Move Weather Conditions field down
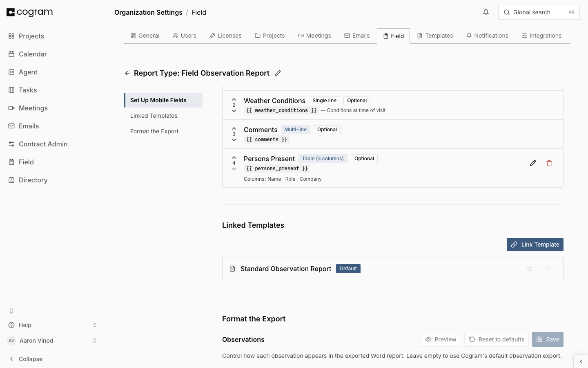588x368 pixels. click(x=234, y=111)
